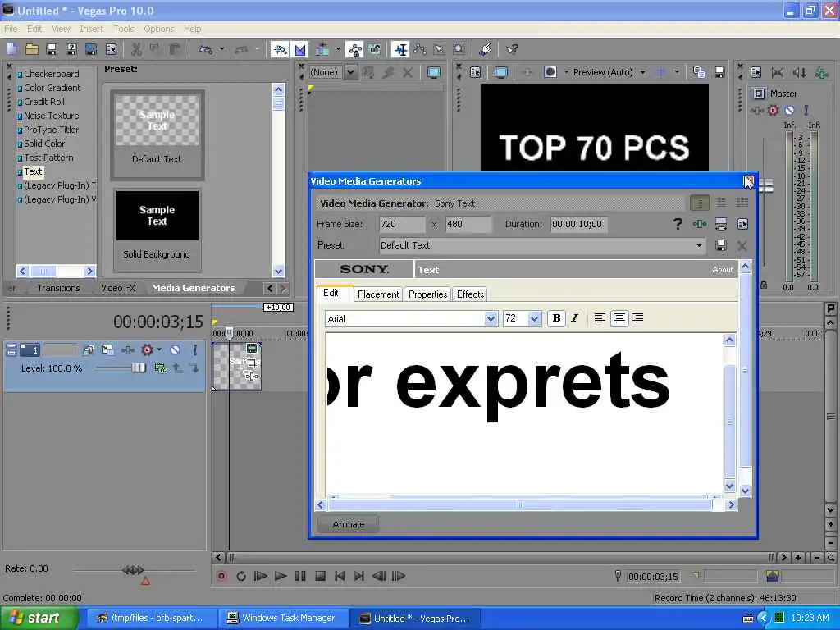This screenshot has width=840, height=630.
Task: Select Credit Roll generator
Action: (x=44, y=102)
